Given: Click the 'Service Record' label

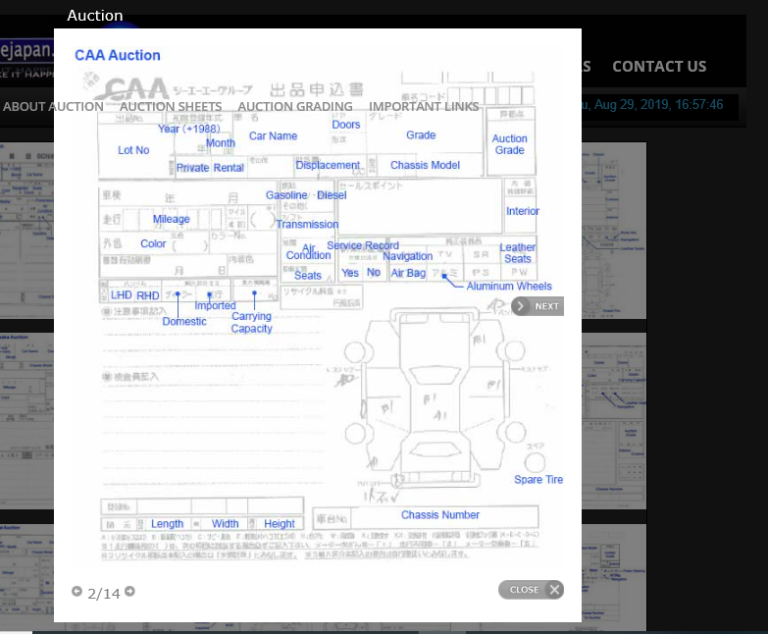Looking at the screenshot, I should point(363,245).
